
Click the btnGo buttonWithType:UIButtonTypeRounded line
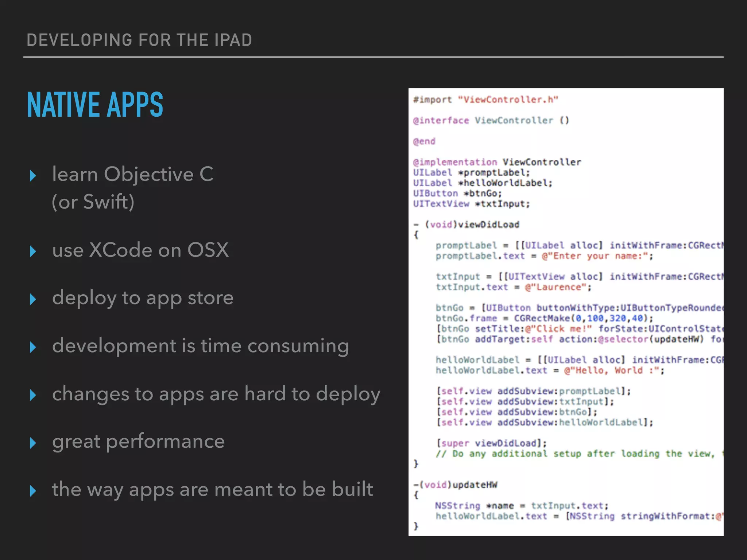[x=580, y=308]
